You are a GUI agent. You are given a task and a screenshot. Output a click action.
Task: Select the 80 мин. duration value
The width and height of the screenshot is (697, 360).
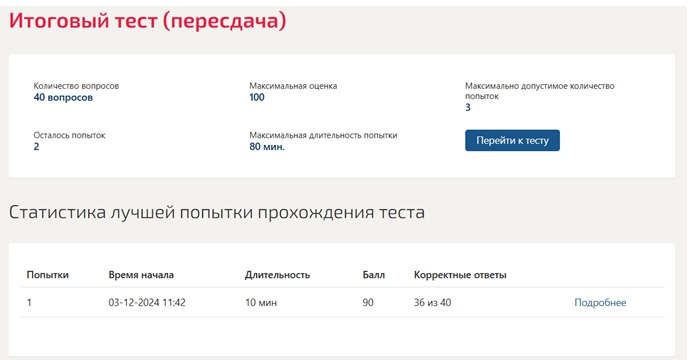267,147
